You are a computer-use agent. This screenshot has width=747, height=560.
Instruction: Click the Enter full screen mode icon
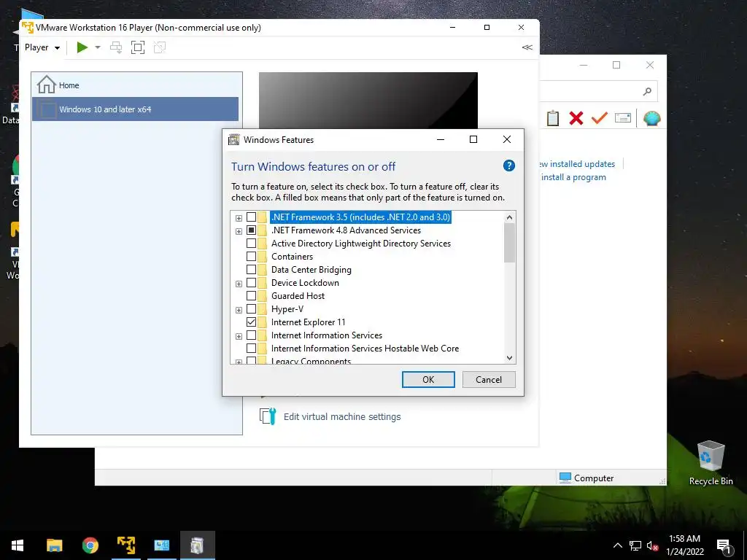[138, 47]
